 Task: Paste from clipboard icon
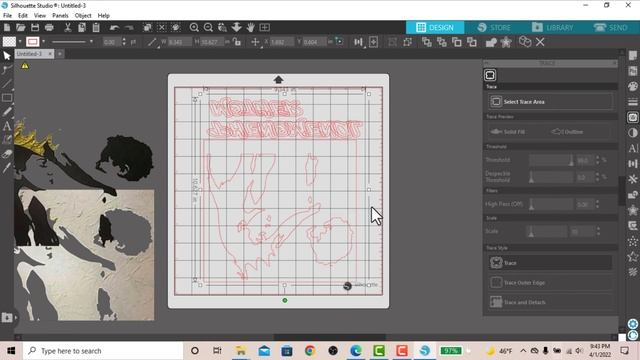[96, 27]
